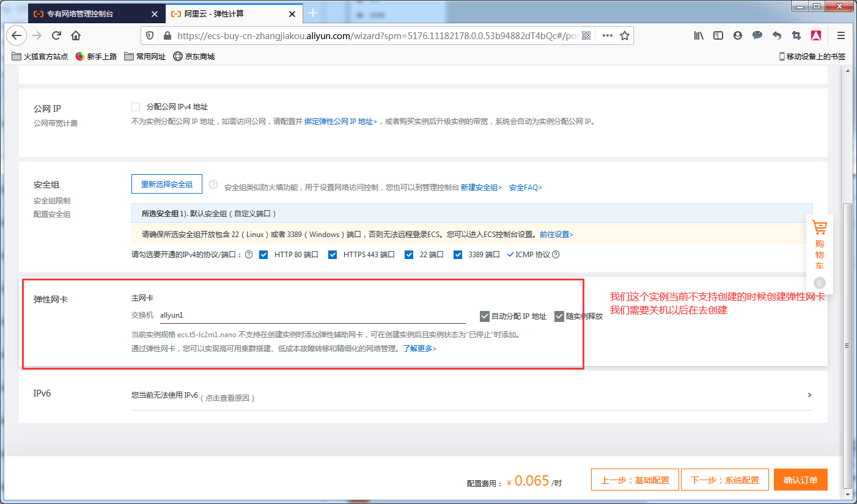Screen dimensions: 857x504
Task: Enable 分配公网 IPv4 地址 checkbox
Action: click(x=136, y=106)
